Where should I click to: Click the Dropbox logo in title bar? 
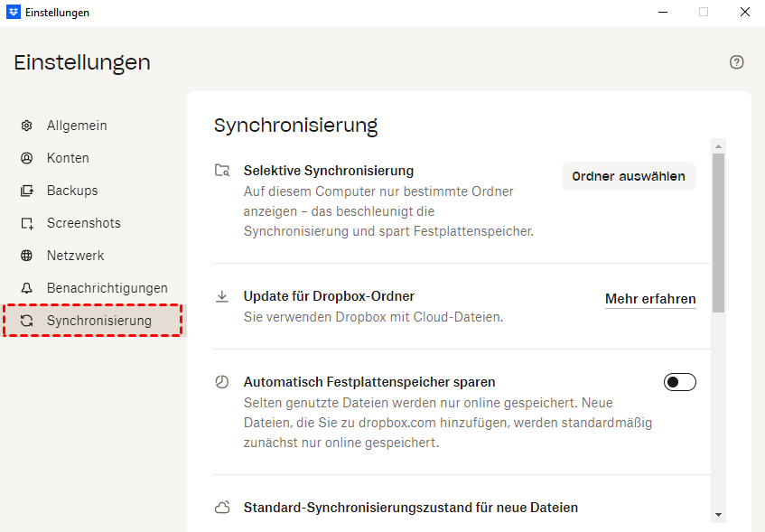click(x=13, y=13)
